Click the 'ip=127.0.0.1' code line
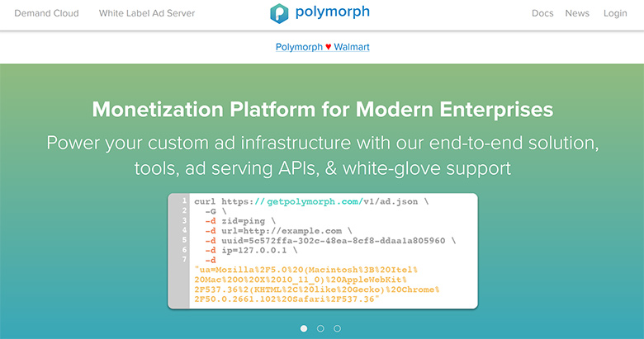Screen dimensions: 644x339 pyautogui.click(x=251, y=251)
